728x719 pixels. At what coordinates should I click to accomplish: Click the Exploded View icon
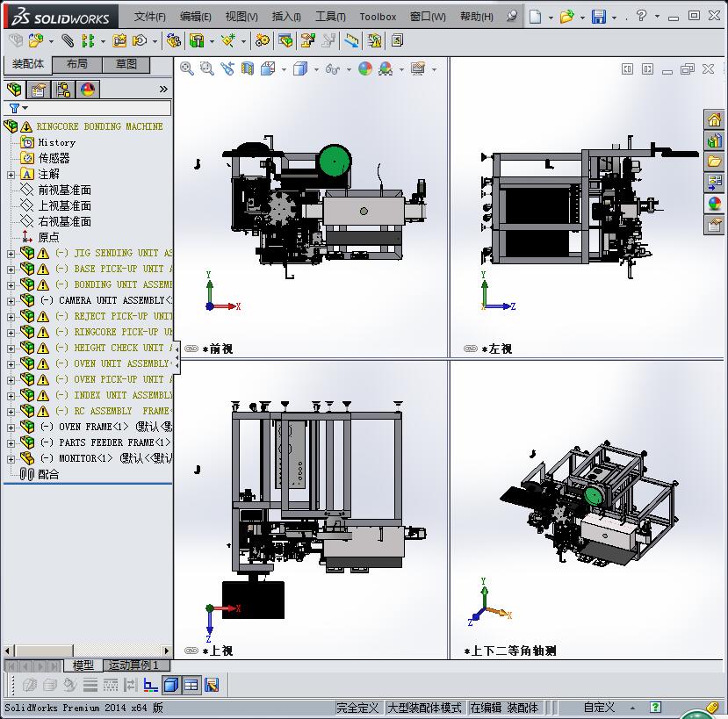307,41
